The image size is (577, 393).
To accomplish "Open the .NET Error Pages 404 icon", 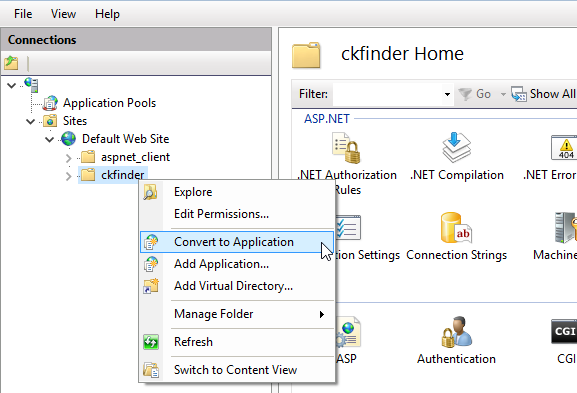I will pyautogui.click(x=564, y=147).
